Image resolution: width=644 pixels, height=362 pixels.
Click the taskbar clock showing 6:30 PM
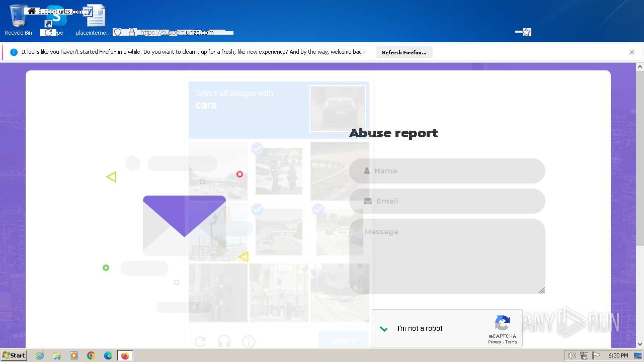[x=618, y=355]
